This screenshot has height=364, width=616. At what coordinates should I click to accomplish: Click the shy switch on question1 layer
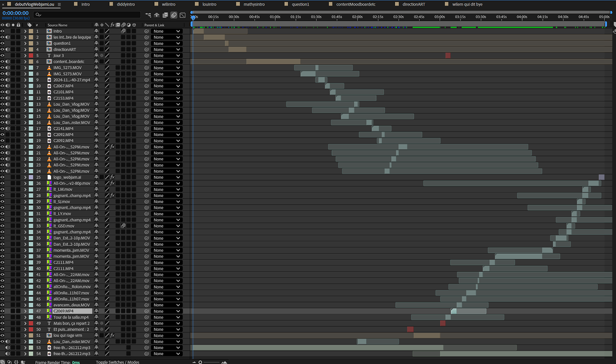pos(97,43)
